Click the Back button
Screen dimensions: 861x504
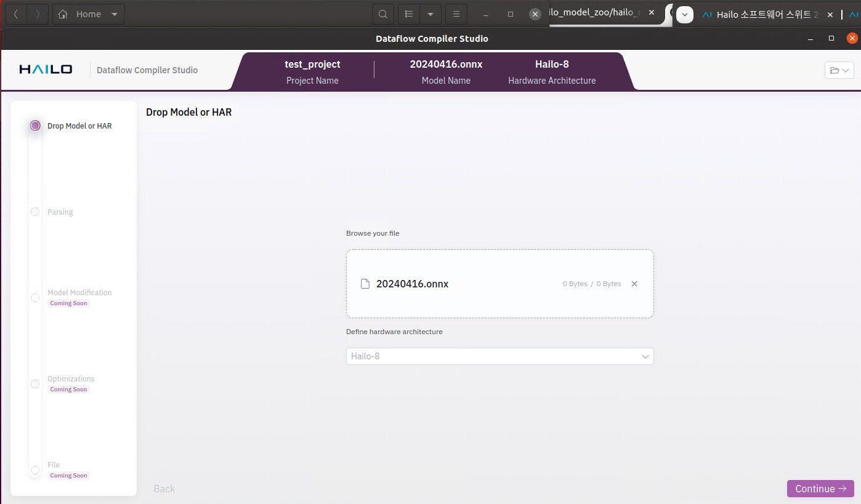(164, 489)
